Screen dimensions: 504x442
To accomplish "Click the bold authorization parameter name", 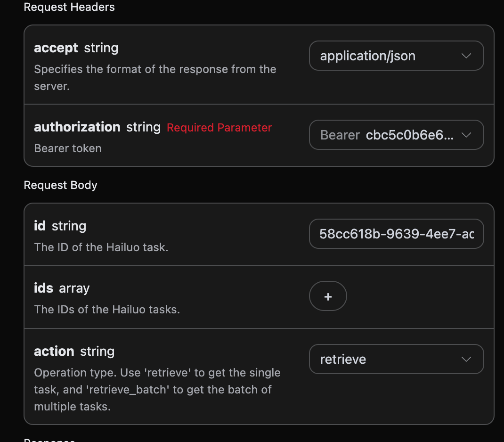I will point(77,127).
